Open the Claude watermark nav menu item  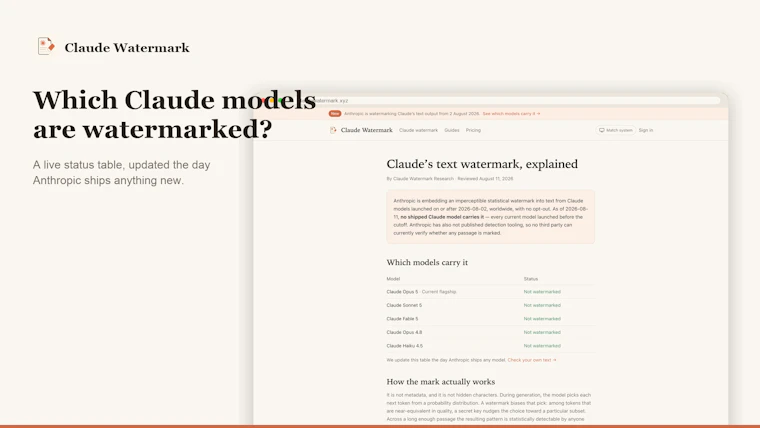coord(418,130)
